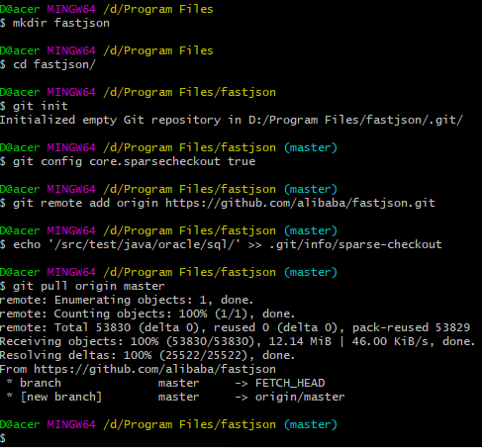Click the 'mkdir fastjson' command line
This screenshot has width=482, height=448.
click(54, 23)
